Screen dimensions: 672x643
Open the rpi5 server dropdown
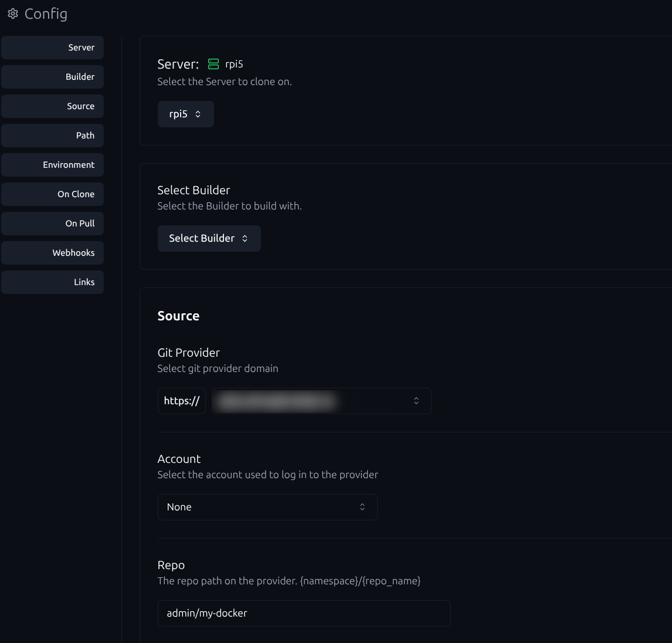[185, 114]
